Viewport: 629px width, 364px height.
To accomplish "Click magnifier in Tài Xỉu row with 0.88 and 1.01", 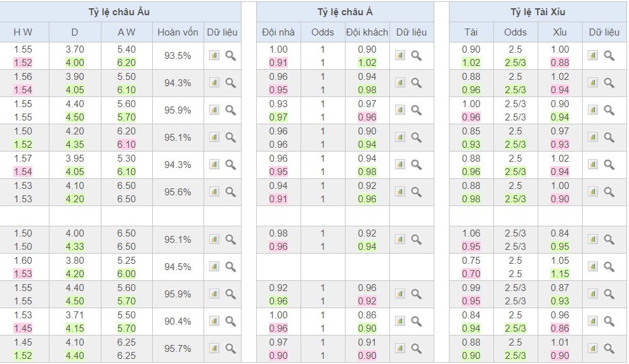I will (x=609, y=349).
